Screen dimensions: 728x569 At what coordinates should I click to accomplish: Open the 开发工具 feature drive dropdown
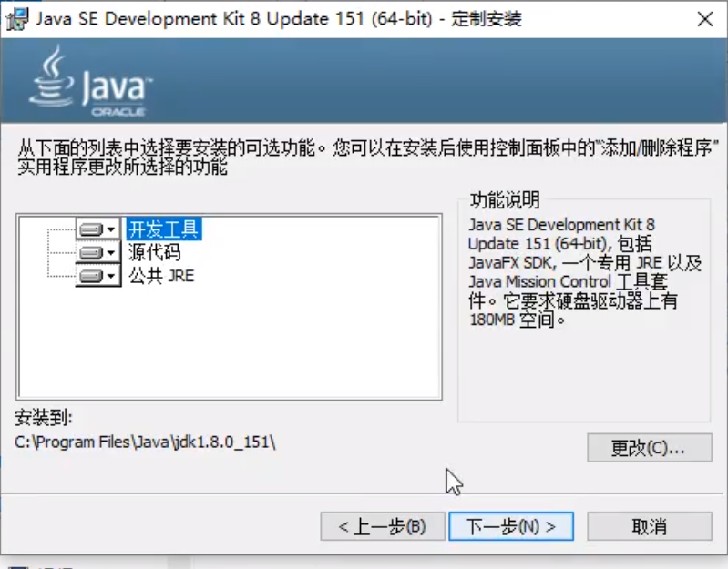tap(98, 229)
